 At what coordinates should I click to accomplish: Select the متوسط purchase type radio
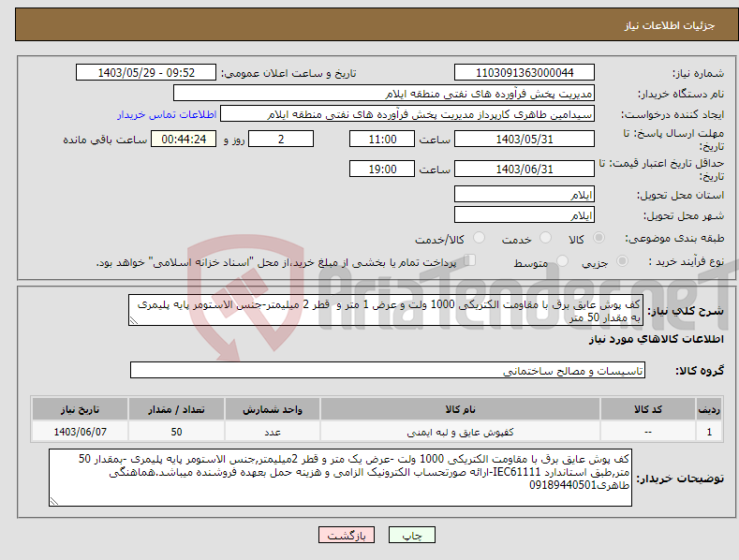562,260
